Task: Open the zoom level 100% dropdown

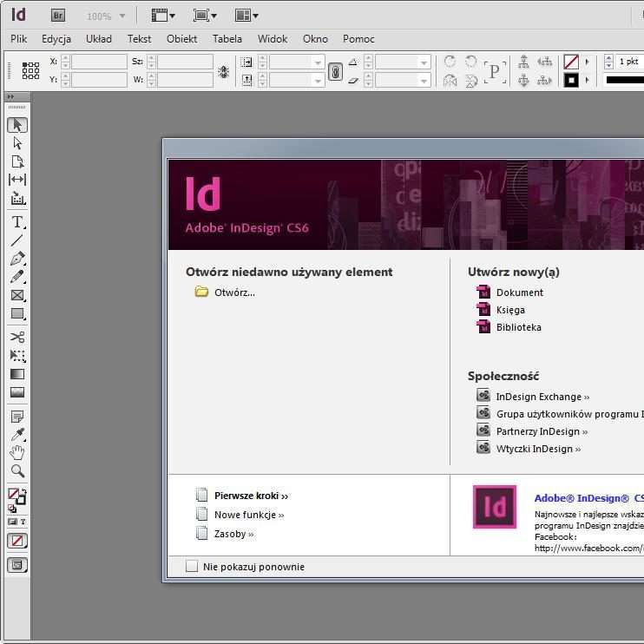Action: (x=122, y=16)
